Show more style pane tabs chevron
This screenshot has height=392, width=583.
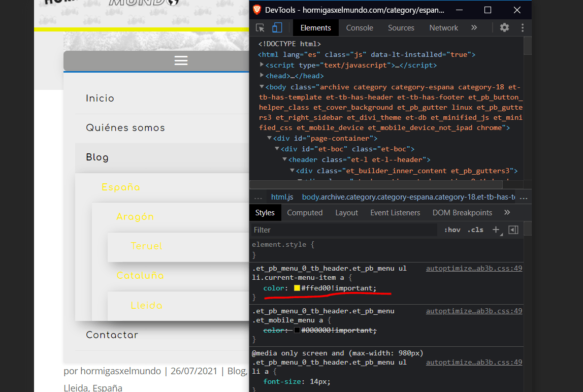click(x=507, y=212)
